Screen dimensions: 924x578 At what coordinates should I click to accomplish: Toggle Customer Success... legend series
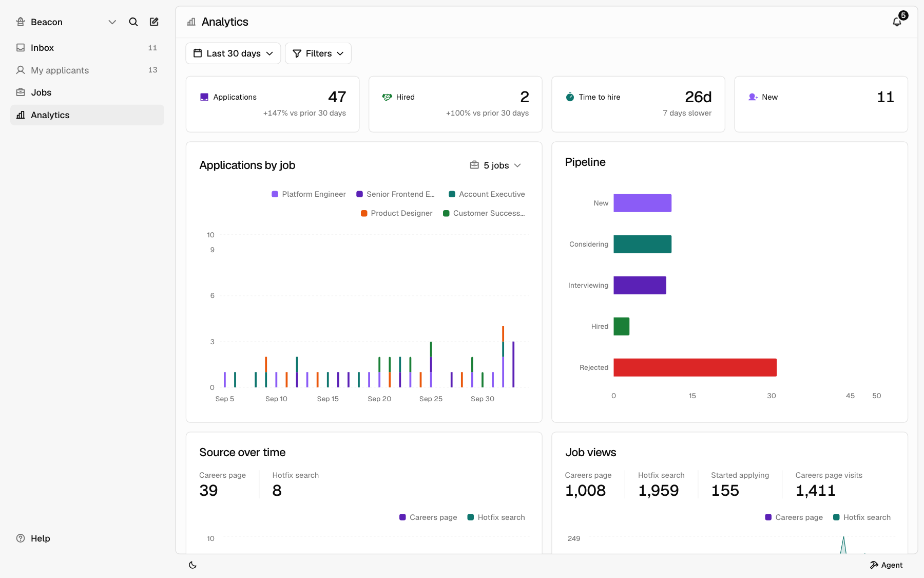pos(484,213)
